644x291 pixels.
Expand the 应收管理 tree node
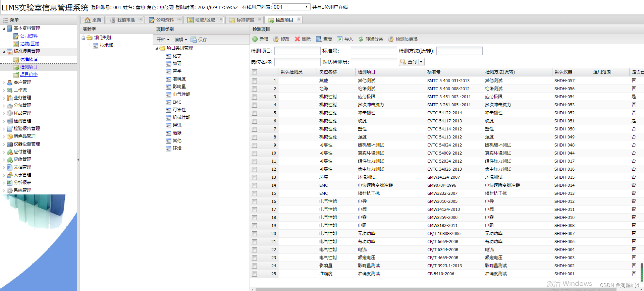point(4,160)
